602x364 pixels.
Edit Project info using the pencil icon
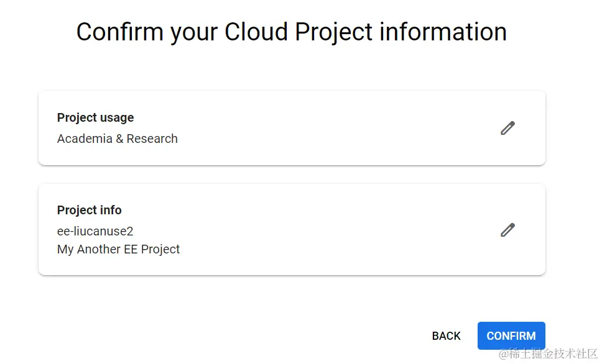(507, 230)
